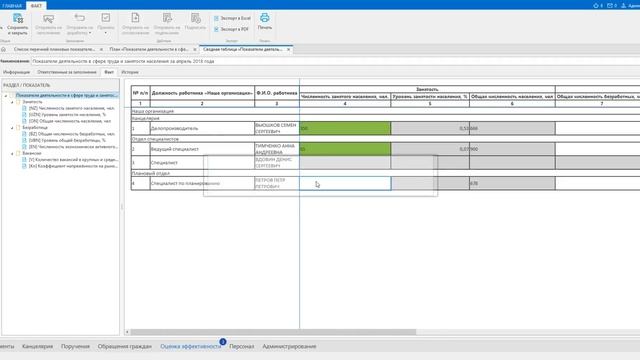Click the Безработица folder icon in tree
Viewport: 640px width, 360px height.
coord(18,128)
